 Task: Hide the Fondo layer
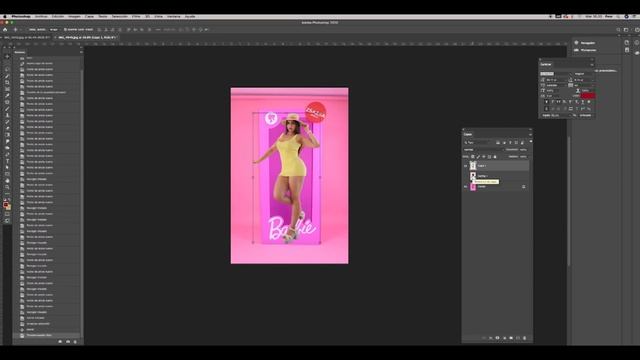(x=465, y=187)
